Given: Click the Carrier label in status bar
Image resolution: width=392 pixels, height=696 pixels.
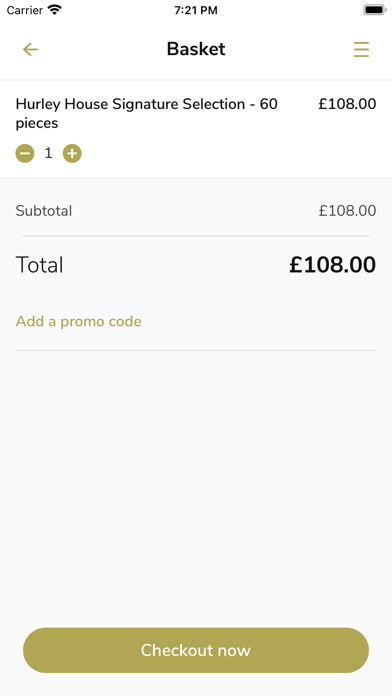Looking at the screenshot, I should 24,10.
